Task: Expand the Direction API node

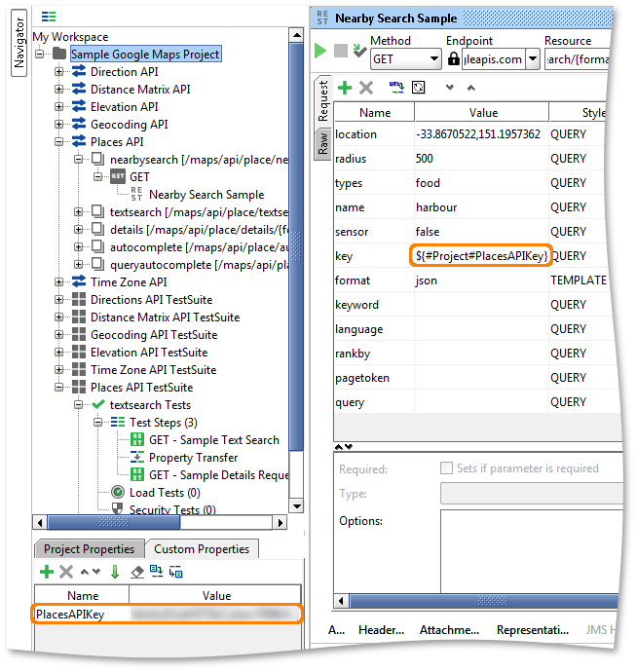Action: point(59,71)
